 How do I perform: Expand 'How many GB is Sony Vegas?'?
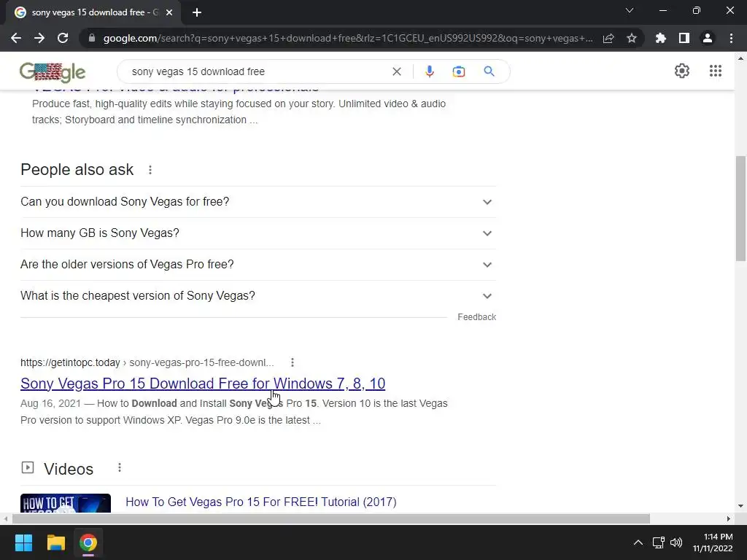click(258, 233)
